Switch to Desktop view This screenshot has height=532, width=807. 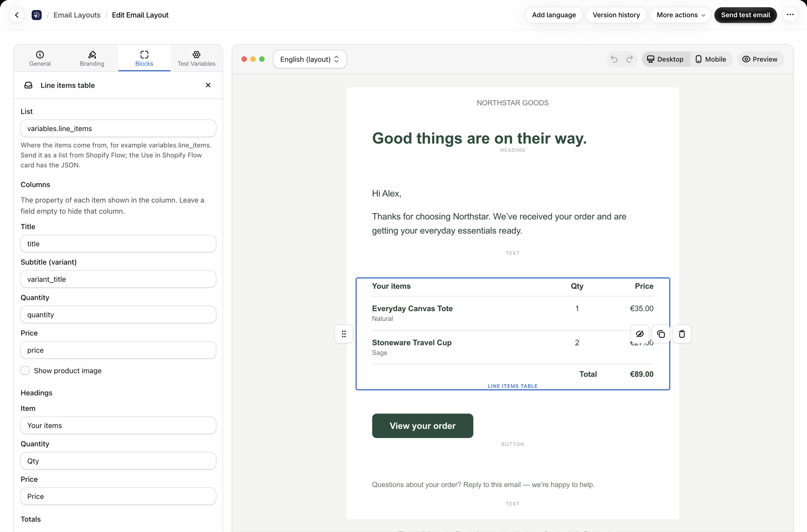click(665, 59)
